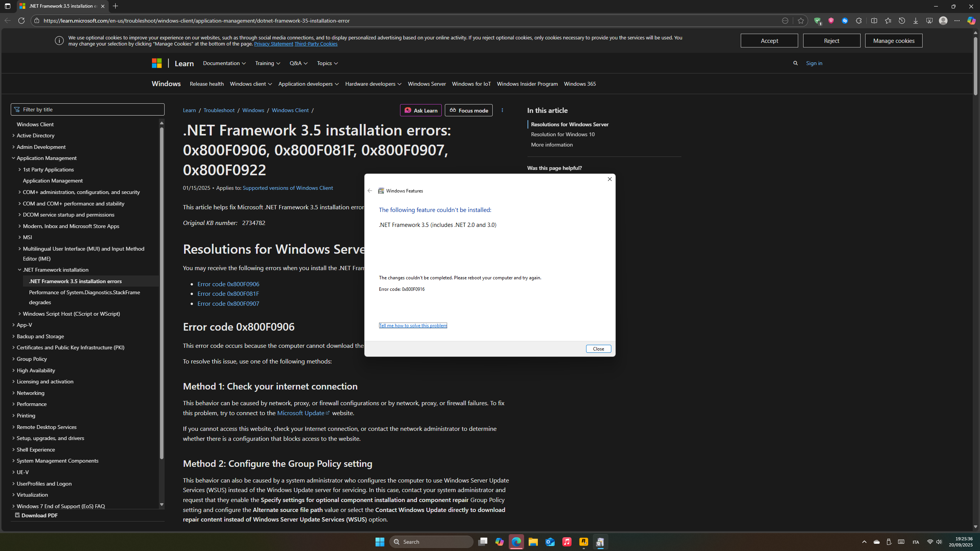Open the Documentation dropdown menu
Screen dimensions: 980x551
(224, 63)
